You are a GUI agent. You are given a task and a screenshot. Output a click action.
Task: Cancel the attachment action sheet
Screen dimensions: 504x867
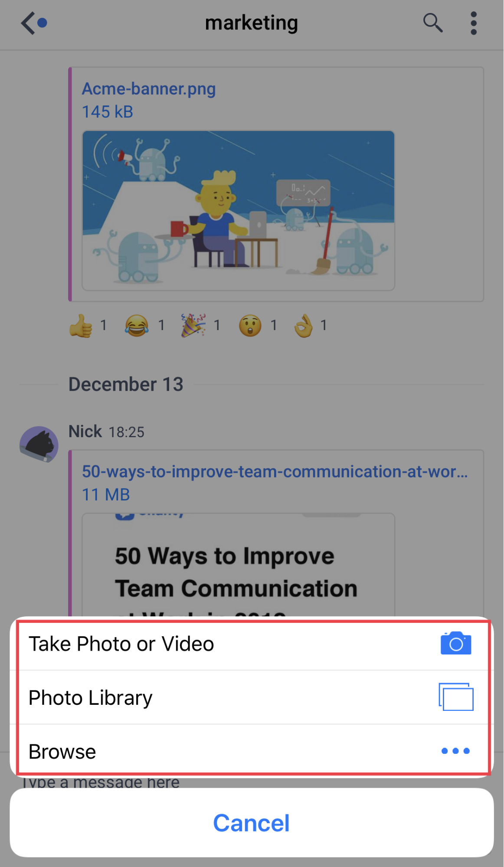[252, 823]
